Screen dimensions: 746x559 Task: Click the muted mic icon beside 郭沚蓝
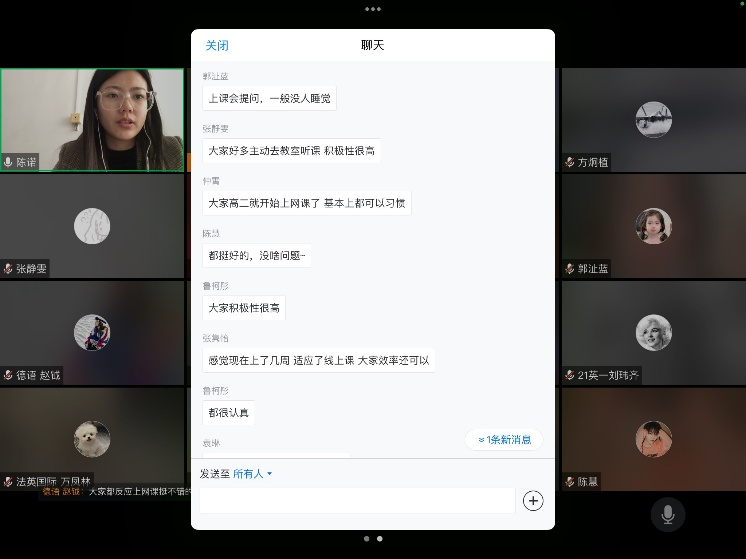[569, 269]
